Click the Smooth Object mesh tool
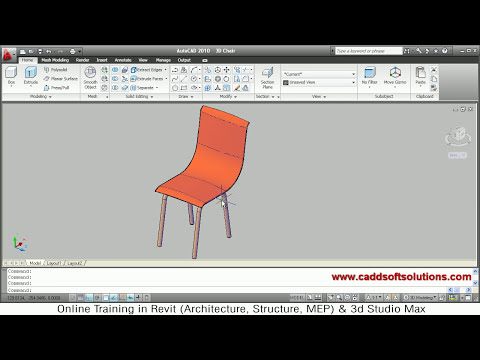The width and height of the screenshot is (480, 360). point(90,78)
